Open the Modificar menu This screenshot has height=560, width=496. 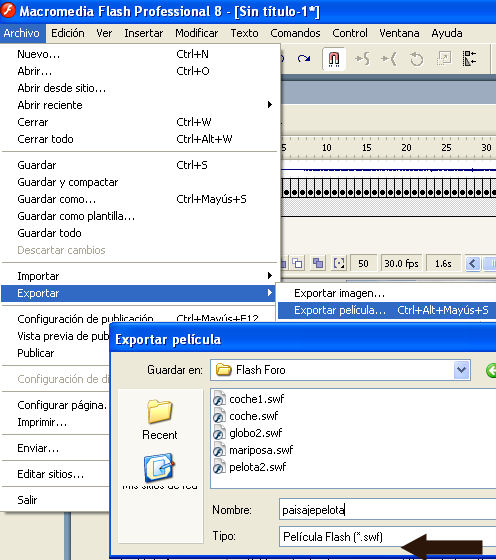pos(196,33)
